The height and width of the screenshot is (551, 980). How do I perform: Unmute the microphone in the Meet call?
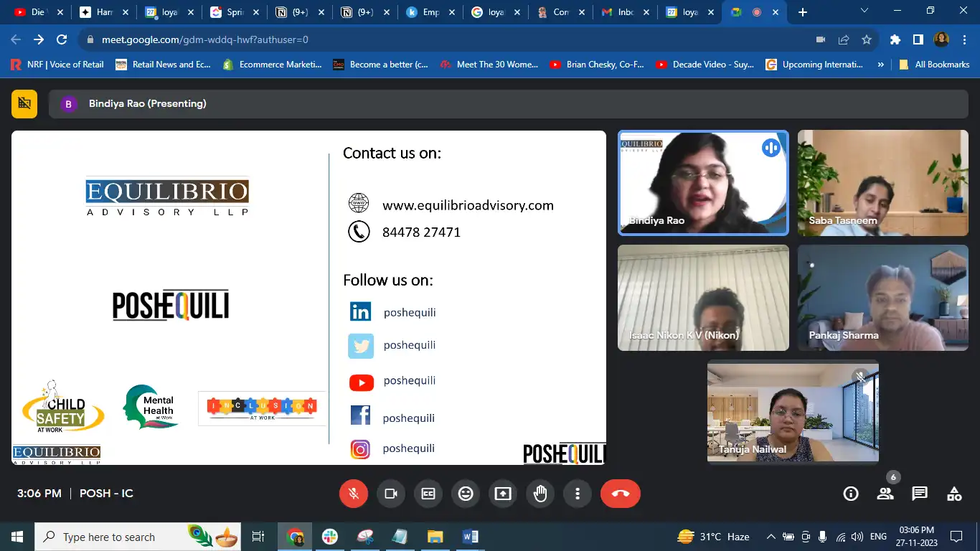pos(353,494)
